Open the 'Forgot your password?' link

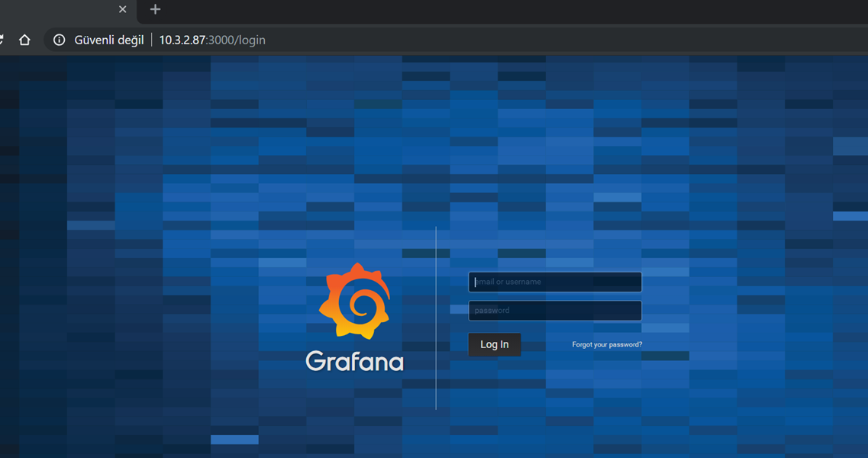pyautogui.click(x=607, y=344)
